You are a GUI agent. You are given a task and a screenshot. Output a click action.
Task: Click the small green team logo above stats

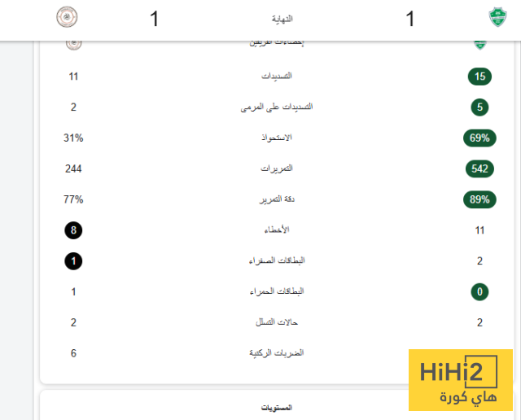[479, 43]
